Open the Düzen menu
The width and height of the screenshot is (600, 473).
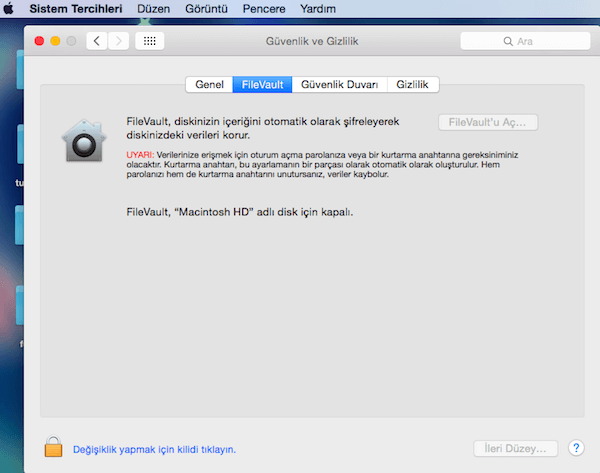click(x=153, y=8)
